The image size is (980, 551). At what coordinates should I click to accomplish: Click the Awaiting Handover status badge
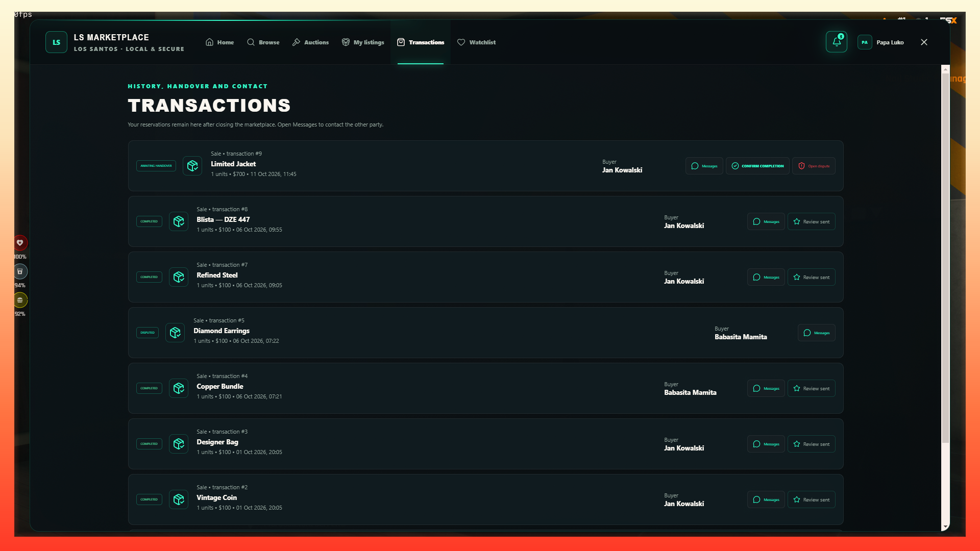pos(156,166)
